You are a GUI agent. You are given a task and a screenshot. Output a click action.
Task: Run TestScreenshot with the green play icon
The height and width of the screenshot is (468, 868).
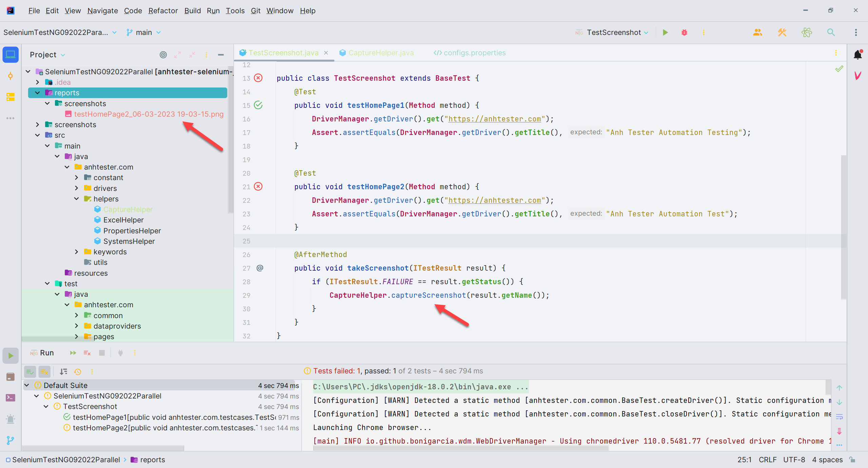pos(665,33)
